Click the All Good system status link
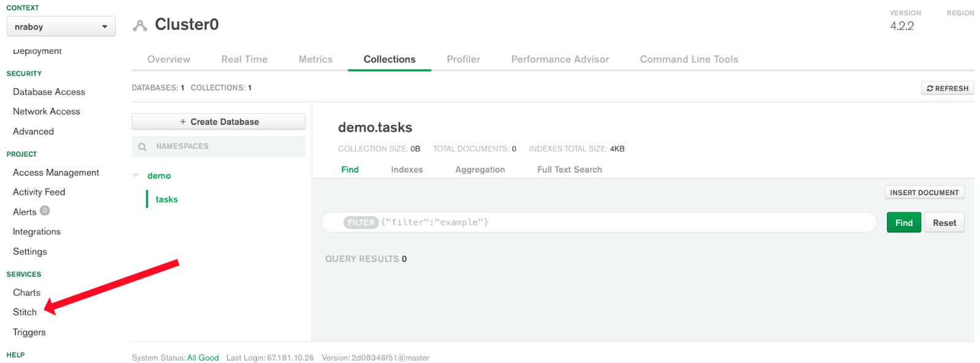This screenshot has width=980, height=363. [x=203, y=358]
